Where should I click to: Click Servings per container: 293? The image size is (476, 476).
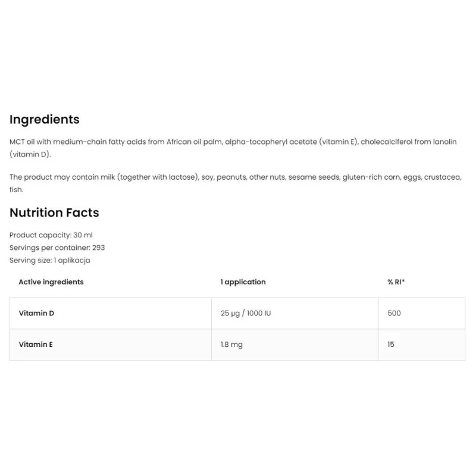57,248
